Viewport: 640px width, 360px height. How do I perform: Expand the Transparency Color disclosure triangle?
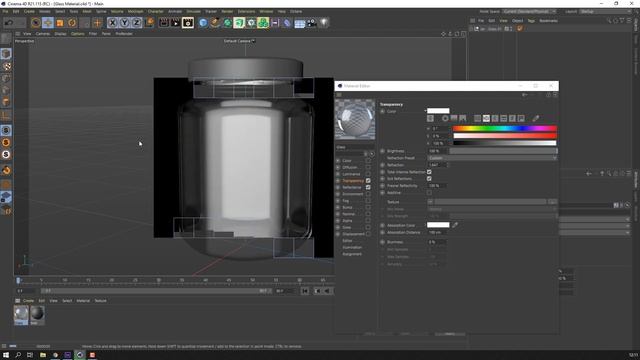coord(425,111)
